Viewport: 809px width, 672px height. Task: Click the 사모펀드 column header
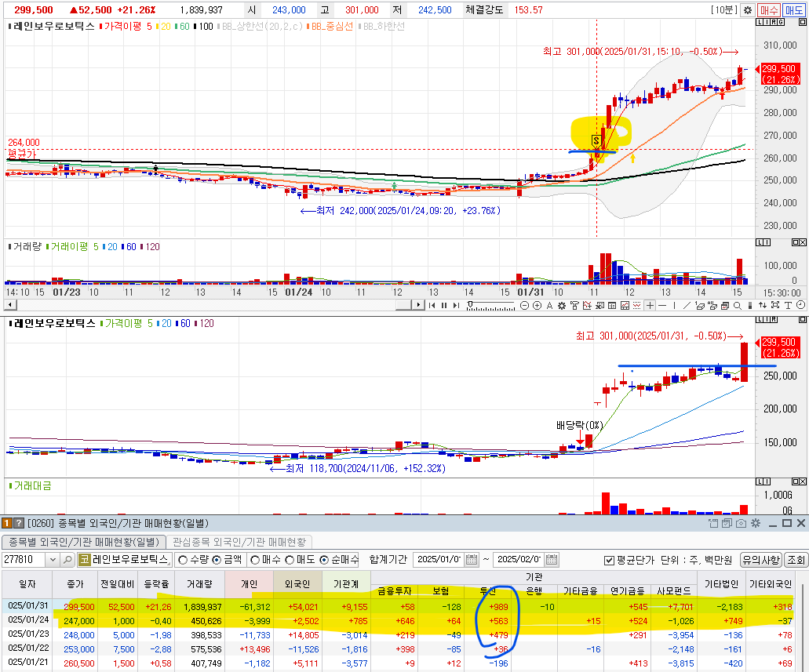tap(673, 591)
